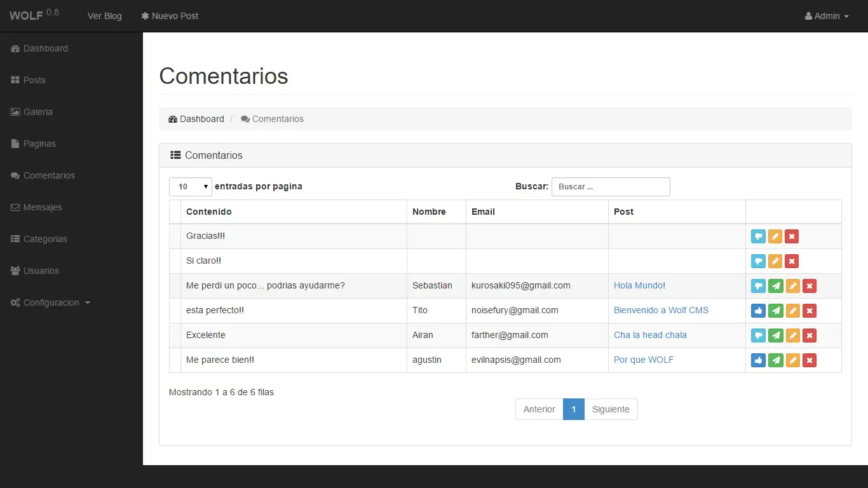
Task: Click Ver Blog in the top bar
Action: point(105,16)
